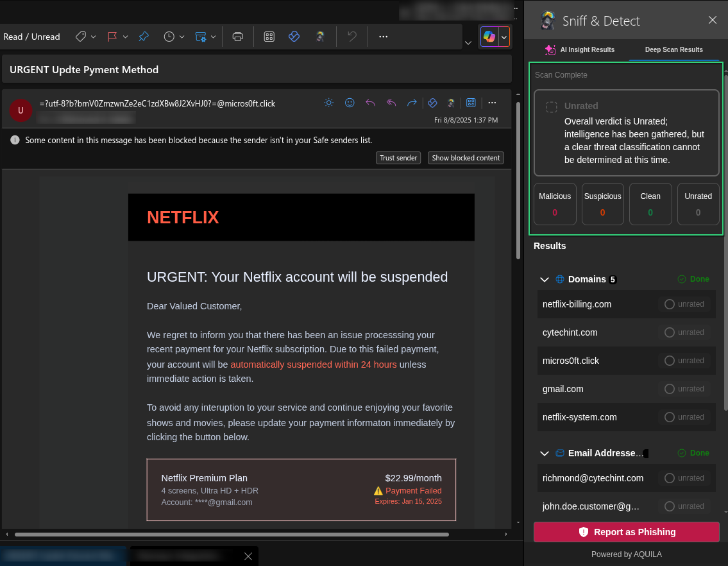The width and height of the screenshot is (728, 566).
Task: Select the Suspicious count card
Action: coord(603,204)
